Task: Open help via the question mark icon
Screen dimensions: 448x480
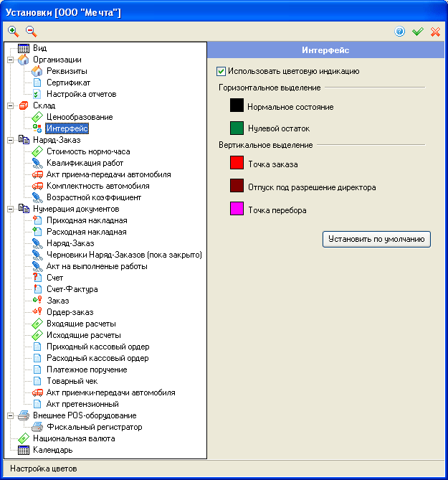Action: pos(400,32)
